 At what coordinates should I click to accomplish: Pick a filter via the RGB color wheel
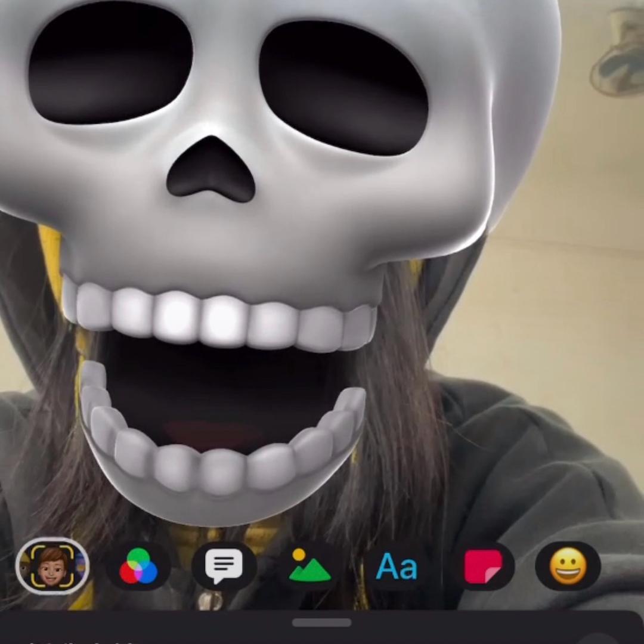click(138, 565)
